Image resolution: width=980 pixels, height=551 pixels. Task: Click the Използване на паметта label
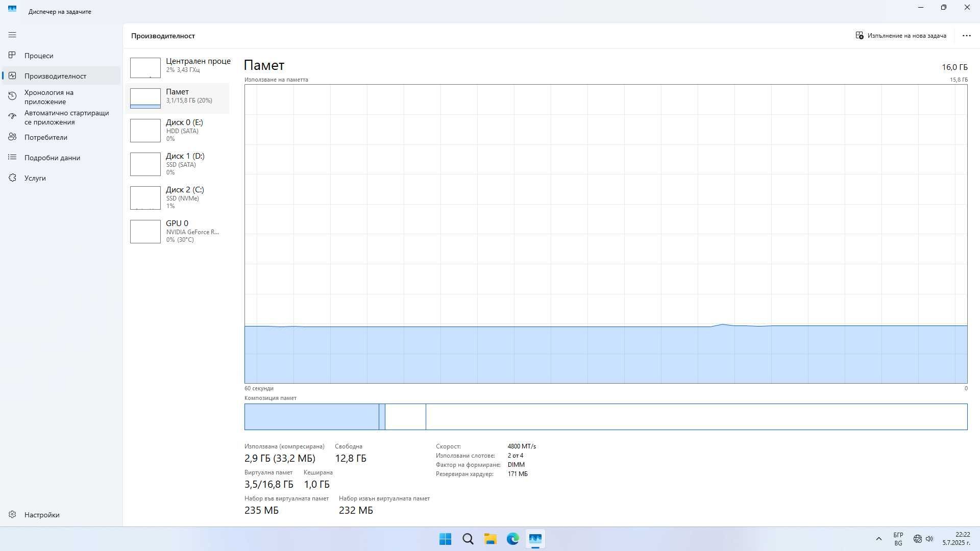(x=276, y=80)
